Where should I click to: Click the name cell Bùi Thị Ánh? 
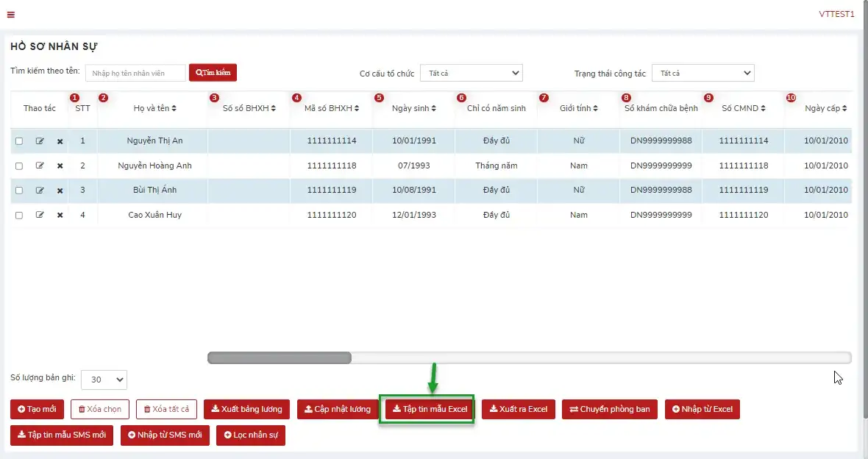coord(154,190)
